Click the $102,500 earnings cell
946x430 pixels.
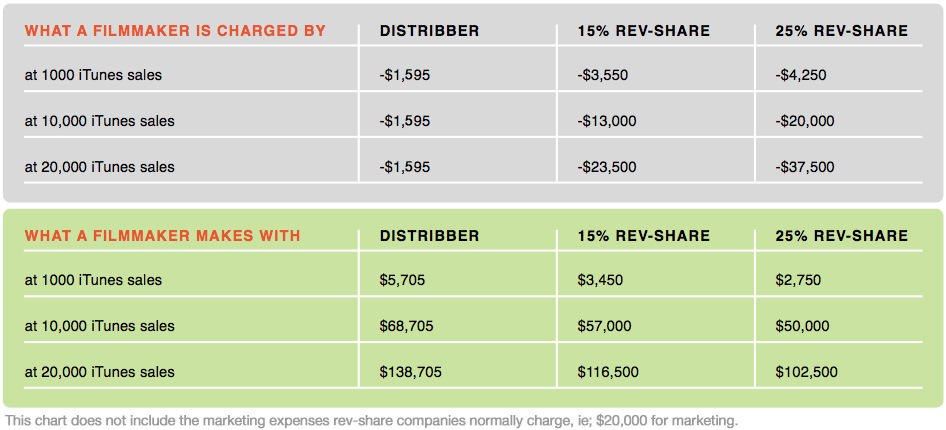(x=806, y=372)
